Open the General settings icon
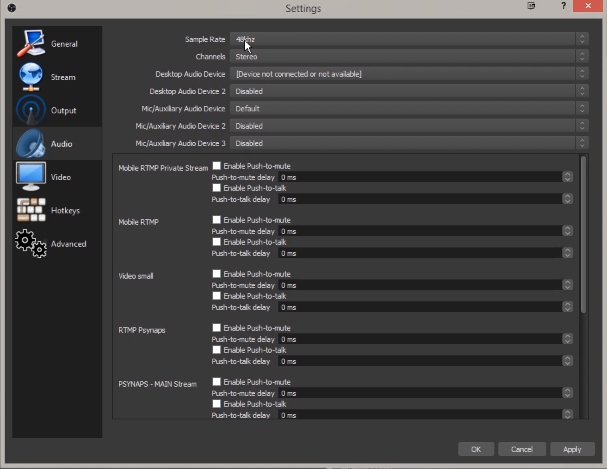Image resolution: width=607 pixels, height=469 pixels. tap(31, 44)
